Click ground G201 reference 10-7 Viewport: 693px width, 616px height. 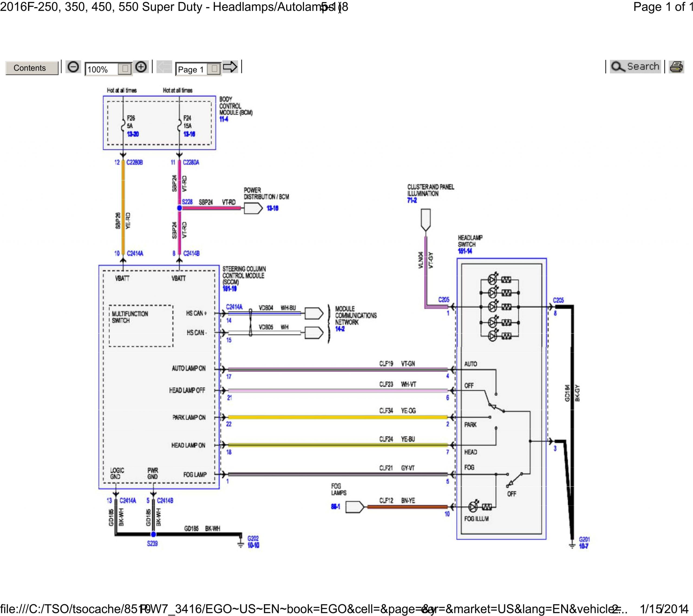pyautogui.click(x=583, y=546)
